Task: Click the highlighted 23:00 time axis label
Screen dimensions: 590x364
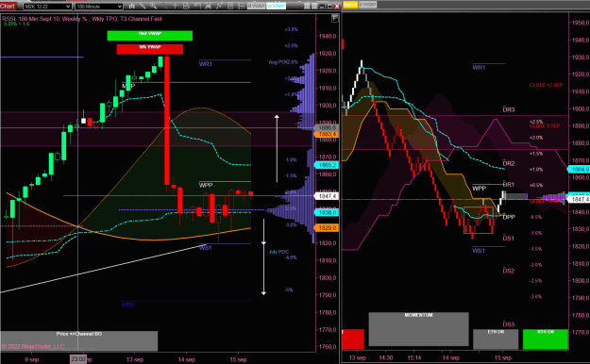Action: [x=78, y=359]
